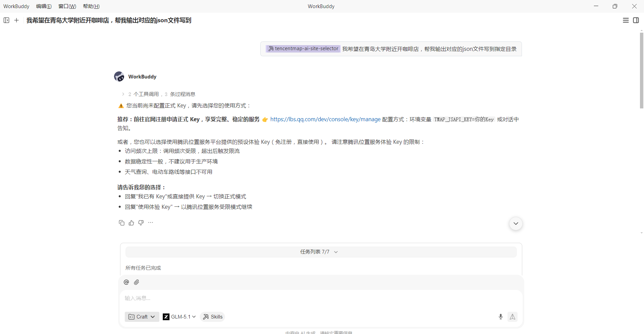
Task: Open the GLM-5.1 model dropdown
Action: point(179,317)
